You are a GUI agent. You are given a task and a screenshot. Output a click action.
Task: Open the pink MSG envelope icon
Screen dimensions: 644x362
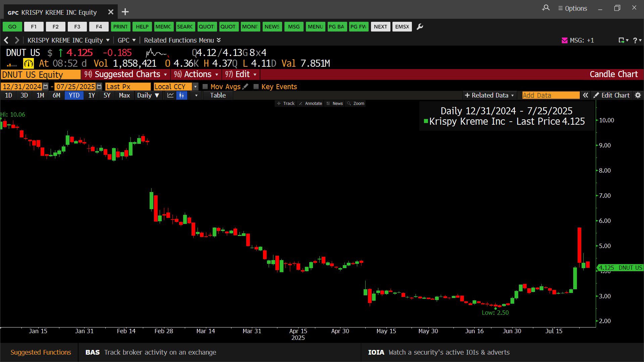point(565,40)
